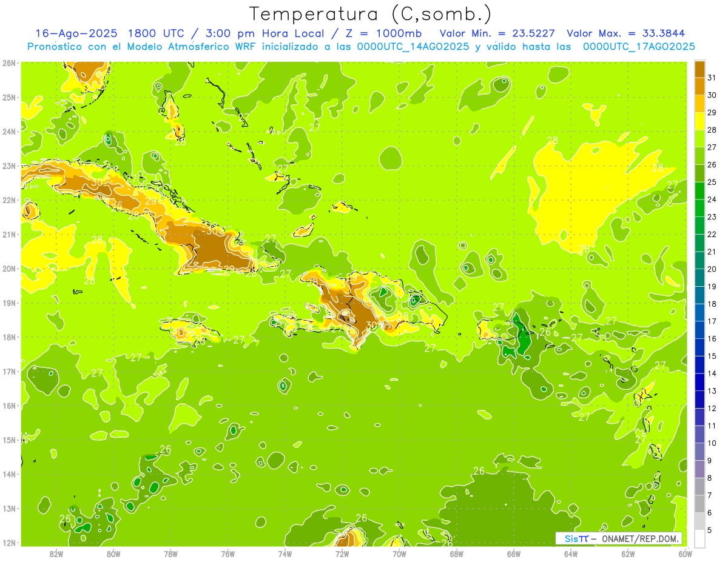Viewport: 728px width, 562px height.
Task: Click the "12N" latitude axis label
Action: 9,543
